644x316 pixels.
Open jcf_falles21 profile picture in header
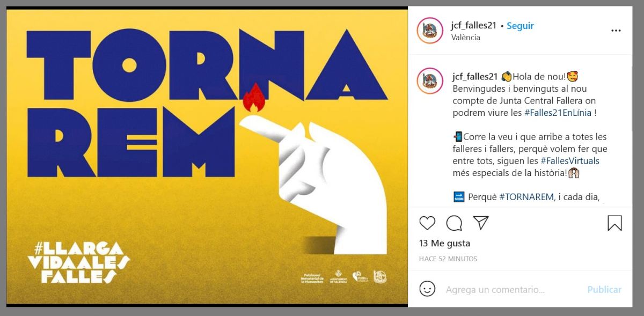pyautogui.click(x=430, y=31)
